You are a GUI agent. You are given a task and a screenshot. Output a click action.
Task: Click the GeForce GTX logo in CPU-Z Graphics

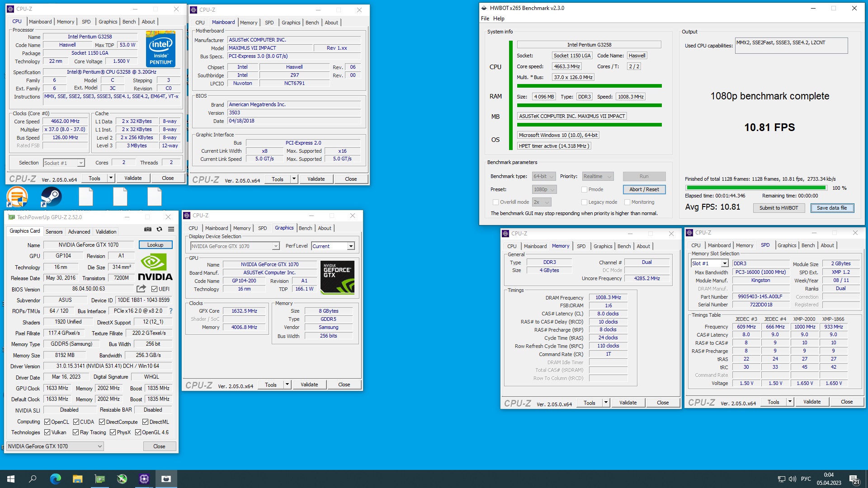(x=338, y=277)
